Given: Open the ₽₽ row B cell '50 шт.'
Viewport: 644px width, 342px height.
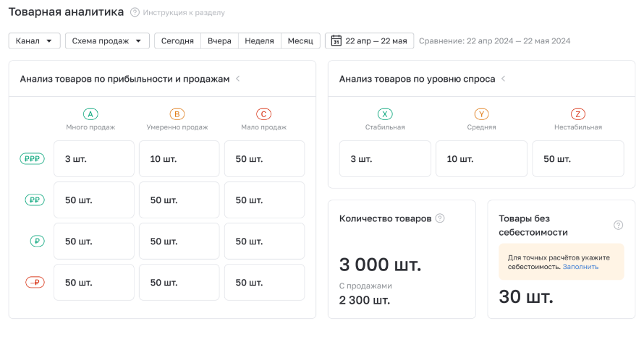Looking at the screenshot, I should [x=179, y=200].
